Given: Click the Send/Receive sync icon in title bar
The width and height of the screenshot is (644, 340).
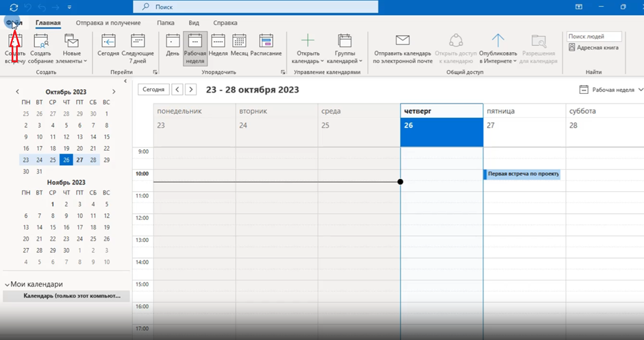Looking at the screenshot, I should pos(14,7).
